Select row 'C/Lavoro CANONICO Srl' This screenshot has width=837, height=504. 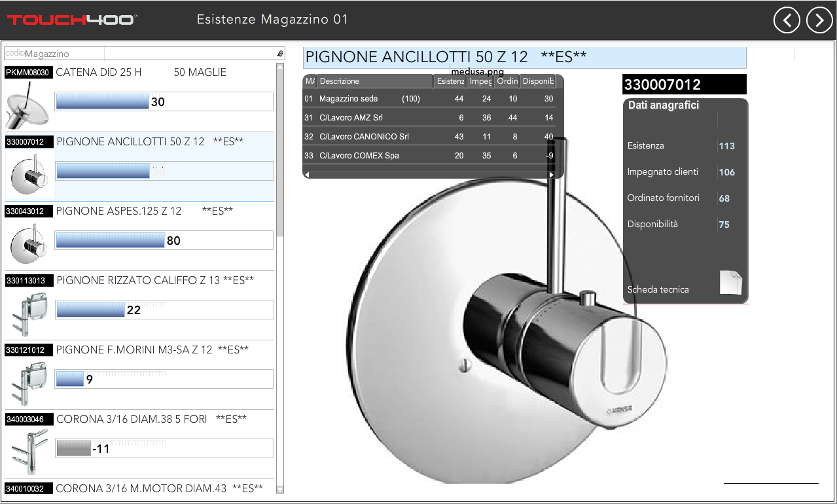pos(429,137)
